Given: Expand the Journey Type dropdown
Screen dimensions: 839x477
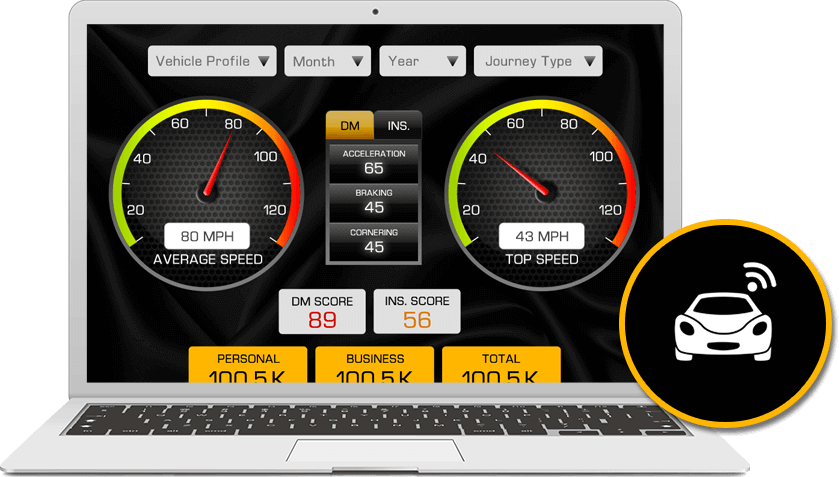Looking at the screenshot, I should click(538, 61).
